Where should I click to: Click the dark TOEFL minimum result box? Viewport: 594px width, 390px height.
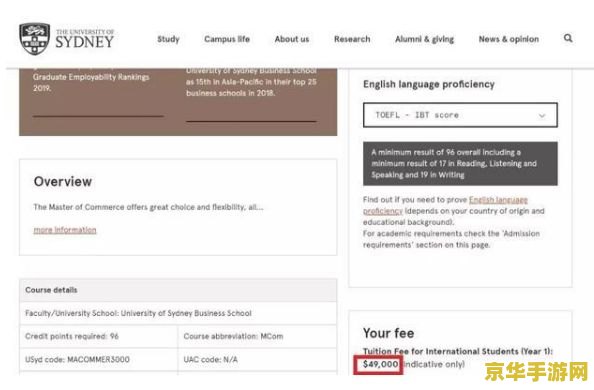pyautogui.click(x=460, y=163)
